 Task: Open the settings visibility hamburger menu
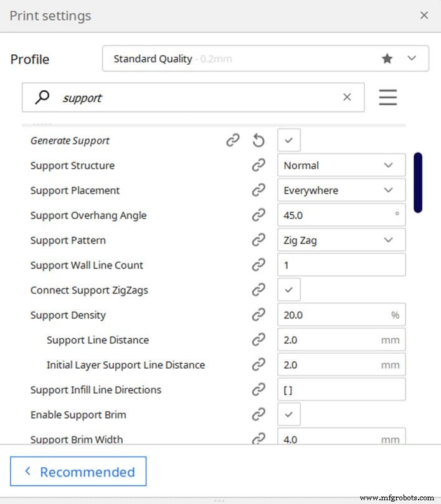[x=388, y=97]
